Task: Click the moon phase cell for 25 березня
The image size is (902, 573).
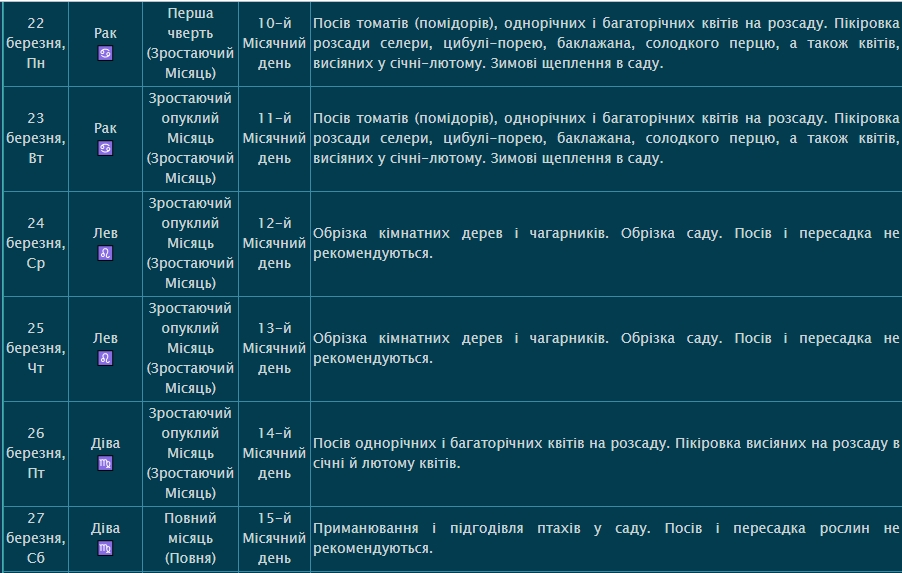Action: [190, 348]
